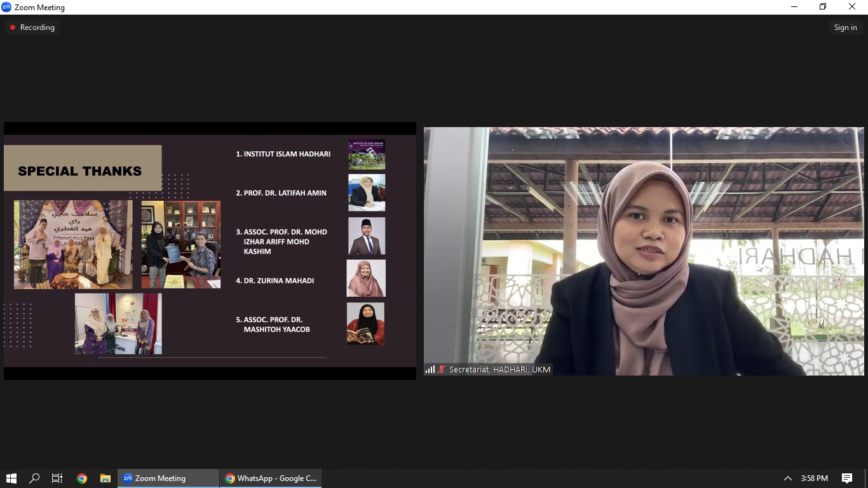Launch Google Chrome from the taskbar
The image size is (868, 488).
pyautogui.click(x=81, y=478)
